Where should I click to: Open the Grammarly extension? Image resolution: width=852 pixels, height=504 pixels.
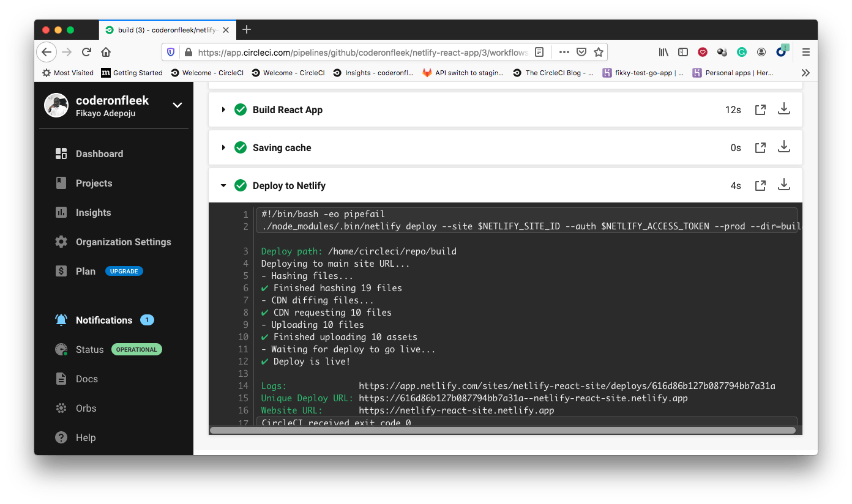(x=742, y=52)
